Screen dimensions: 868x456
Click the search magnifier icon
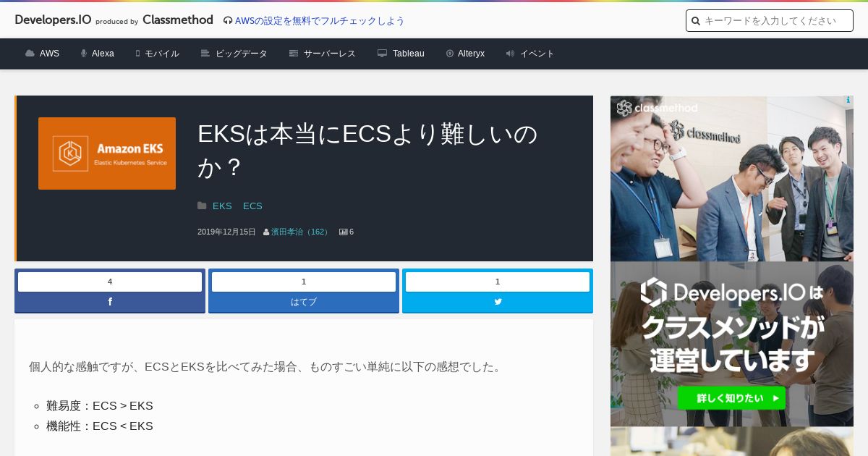696,21
